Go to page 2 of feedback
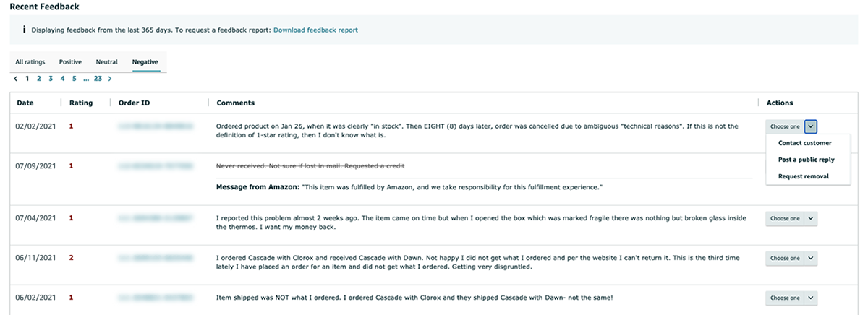The height and width of the screenshot is (315, 868). pyautogui.click(x=39, y=78)
